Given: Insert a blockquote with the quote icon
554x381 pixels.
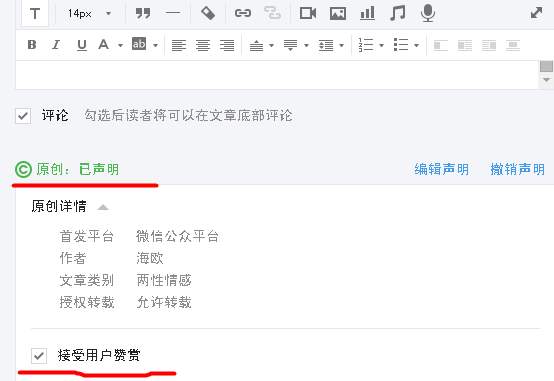Looking at the screenshot, I should click(x=143, y=13).
